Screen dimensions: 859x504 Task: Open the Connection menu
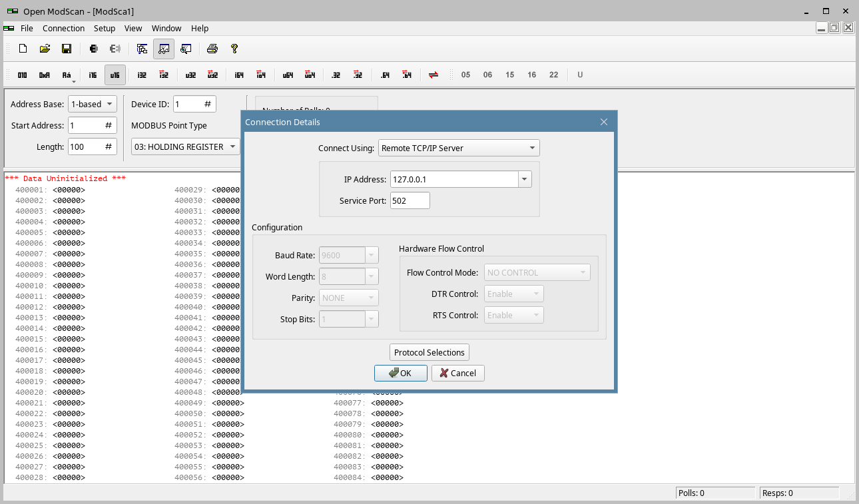tap(63, 28)
